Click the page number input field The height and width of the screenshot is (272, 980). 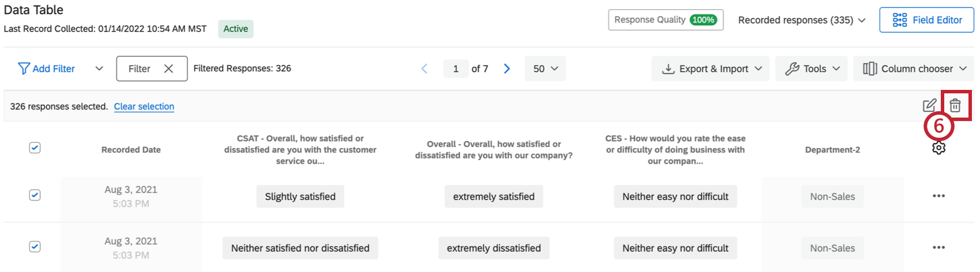(455, 69)
